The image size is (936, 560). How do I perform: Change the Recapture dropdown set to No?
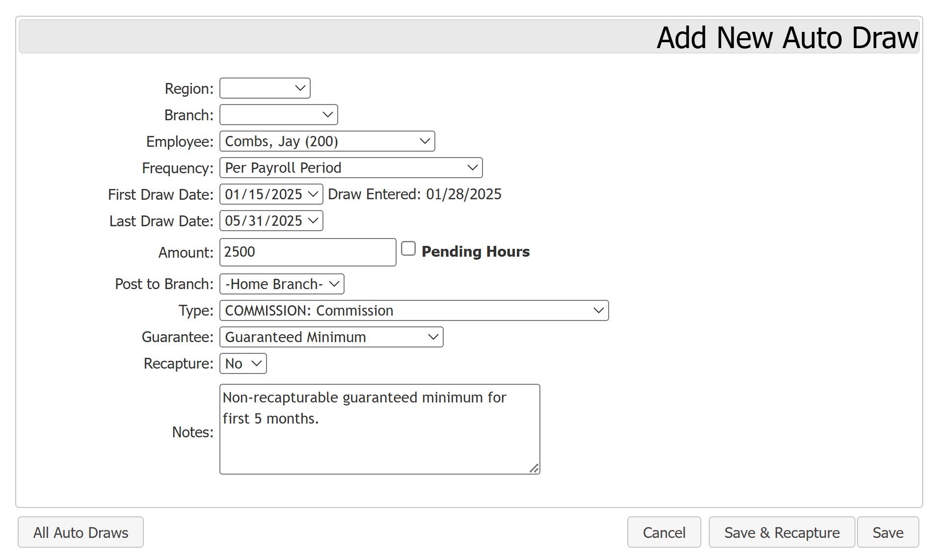(243, 364)
